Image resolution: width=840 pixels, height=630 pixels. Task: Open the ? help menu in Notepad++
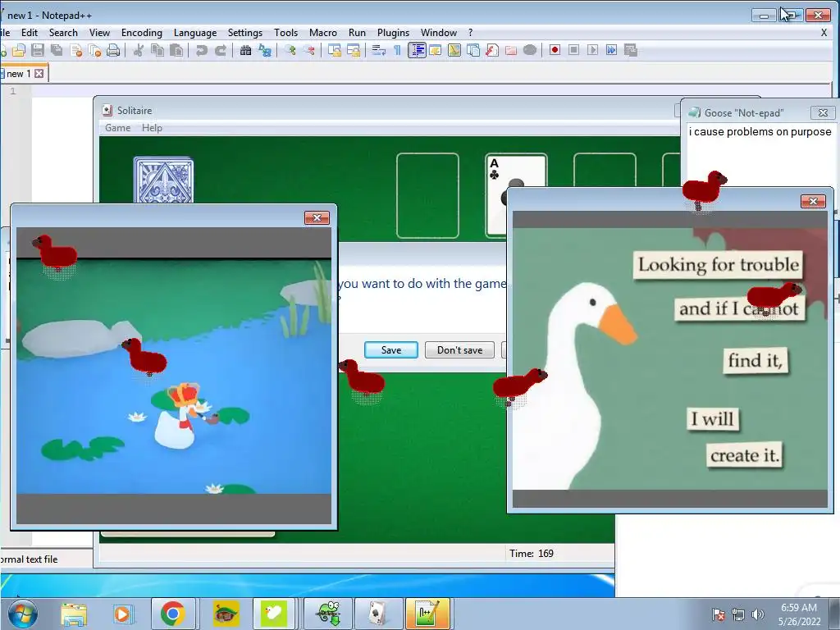click(470, 33)
